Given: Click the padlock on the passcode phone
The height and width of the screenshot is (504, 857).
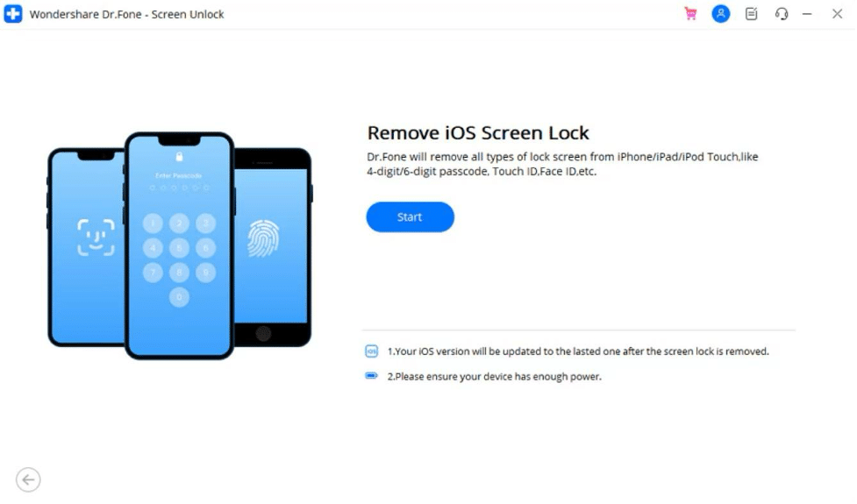Looking at the screenshot, I should (x=179, y=157).
